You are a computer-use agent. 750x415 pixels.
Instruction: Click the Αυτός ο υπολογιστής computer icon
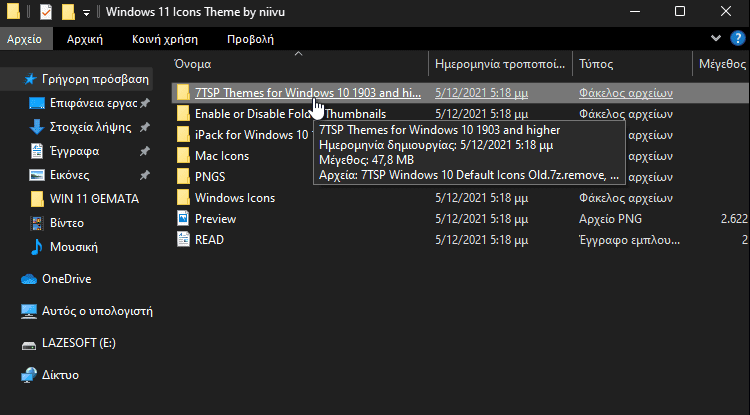(29, 312)
